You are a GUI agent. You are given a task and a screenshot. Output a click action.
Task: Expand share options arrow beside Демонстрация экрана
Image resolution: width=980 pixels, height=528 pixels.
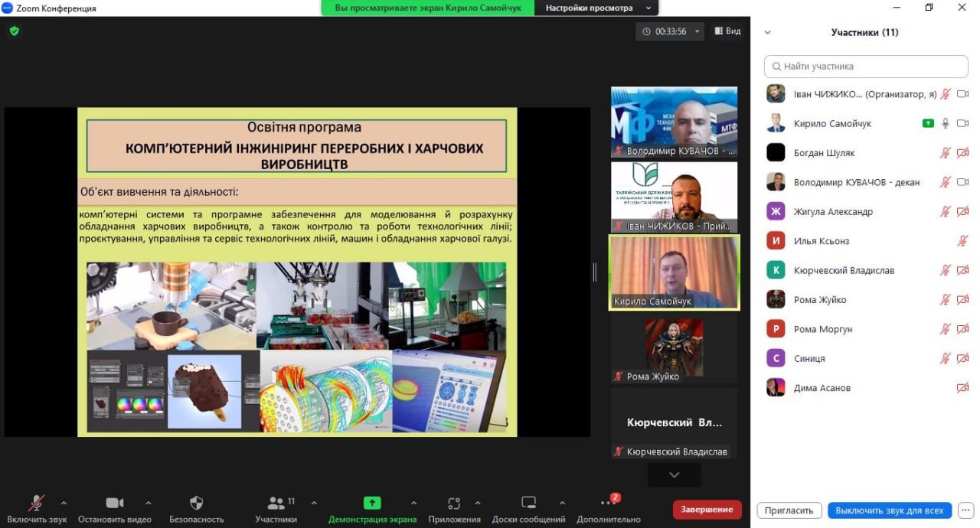coord(413,504)
